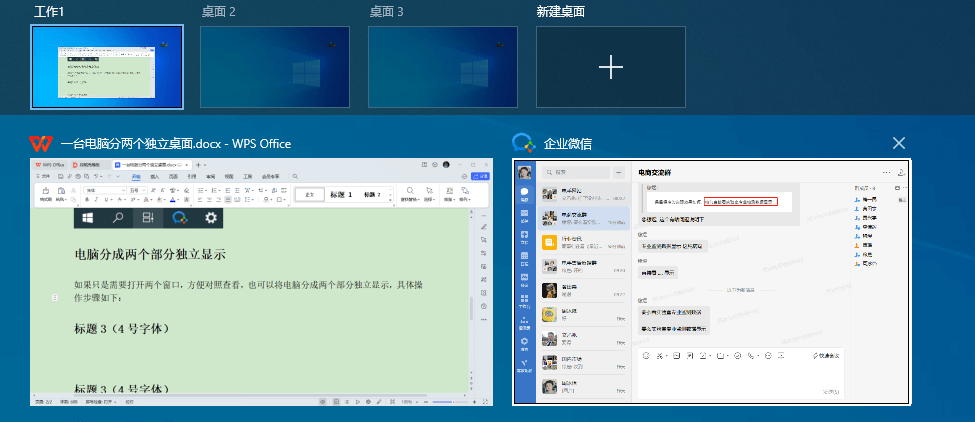Screen dimensions: 975x422
Task: Open the emoji picker in 企业微信 chat toolbar
Action: [645, 355]
